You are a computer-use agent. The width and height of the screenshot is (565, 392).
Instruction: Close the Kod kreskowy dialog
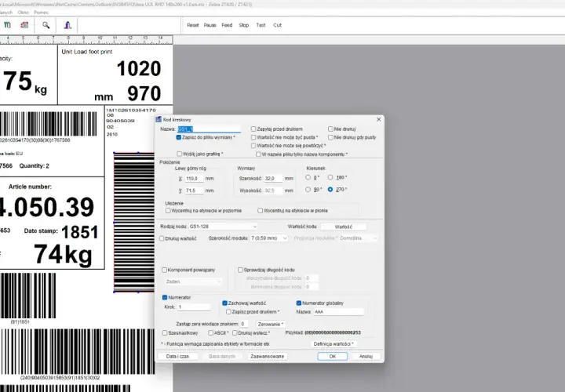[378, 119]
